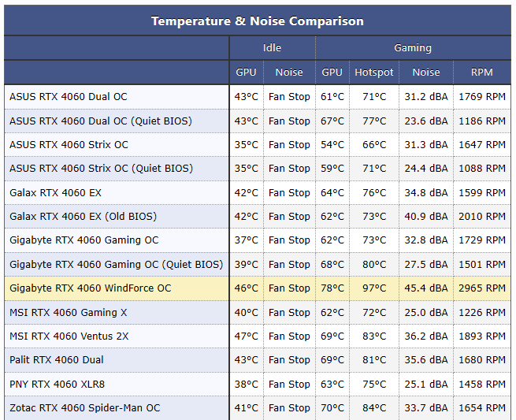The height and width of the screenshot is (420, 516).
Task: Select the Idle column group header
Action: (272, 48)
